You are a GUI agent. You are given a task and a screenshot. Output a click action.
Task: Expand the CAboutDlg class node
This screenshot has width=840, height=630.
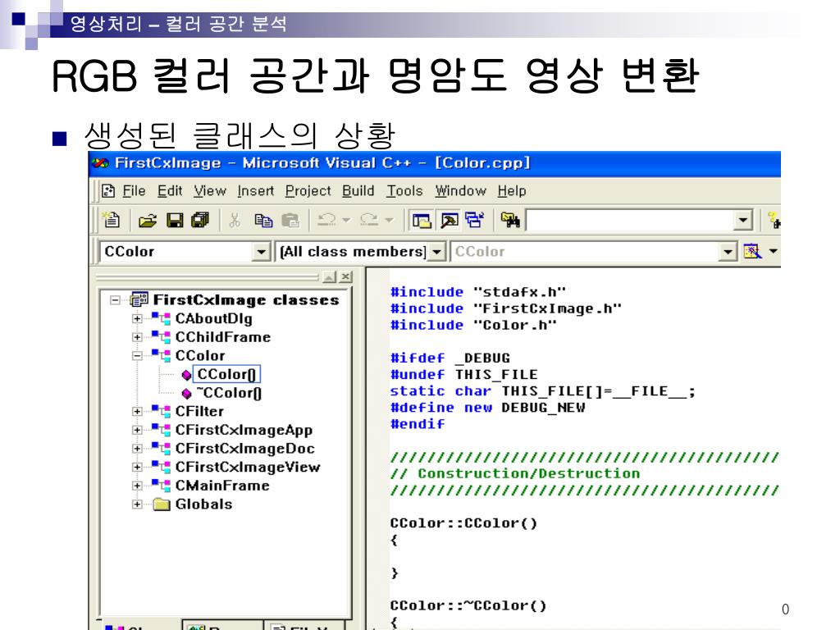137,319
